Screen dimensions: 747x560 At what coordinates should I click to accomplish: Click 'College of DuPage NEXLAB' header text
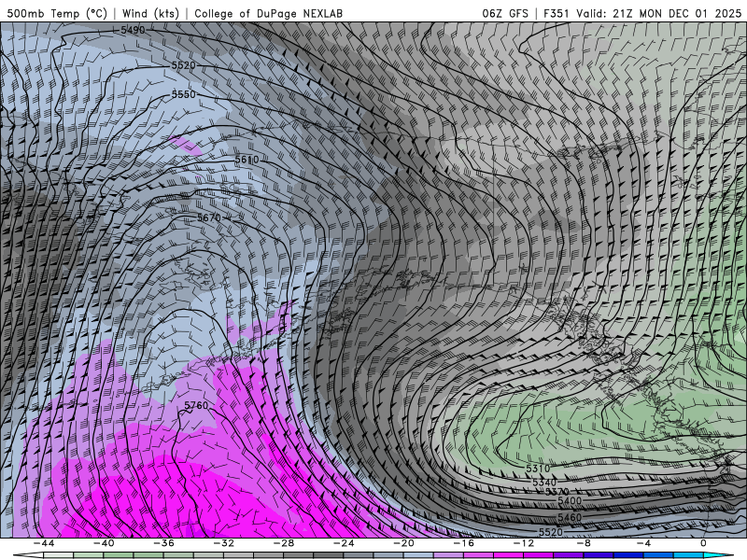pyautogui.click(x=268, y=13)
